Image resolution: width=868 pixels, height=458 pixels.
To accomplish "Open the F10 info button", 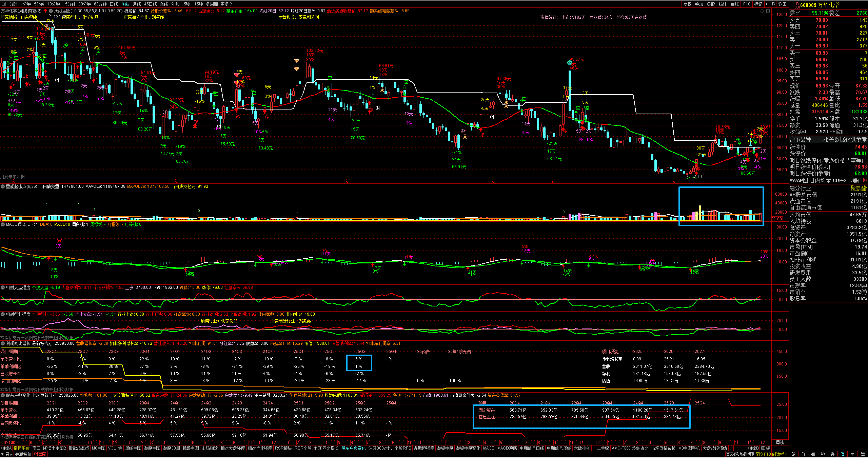I will 747,4.
